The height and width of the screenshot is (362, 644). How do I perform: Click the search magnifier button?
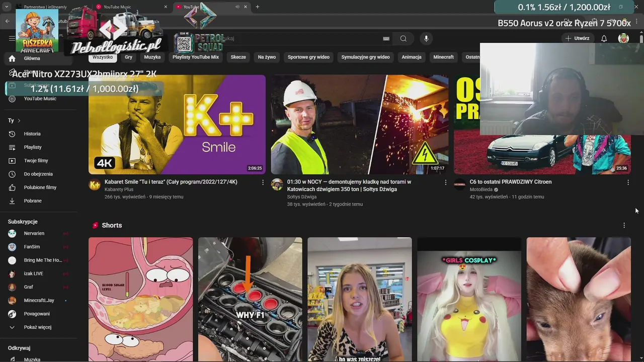click(404, 39)
